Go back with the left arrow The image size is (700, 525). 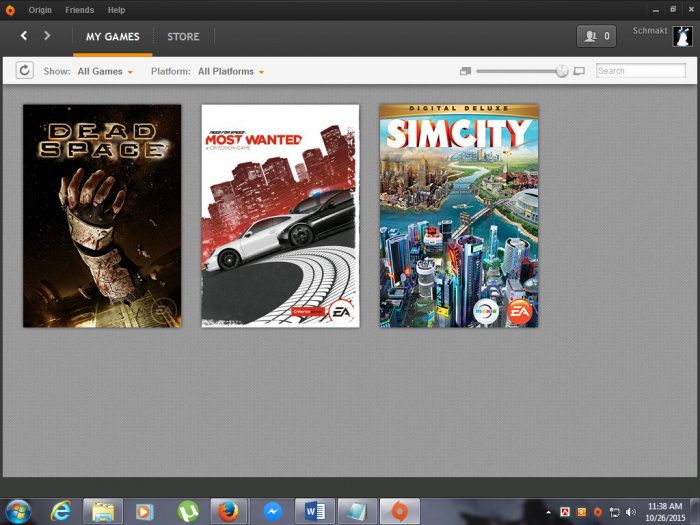[24, 36]
